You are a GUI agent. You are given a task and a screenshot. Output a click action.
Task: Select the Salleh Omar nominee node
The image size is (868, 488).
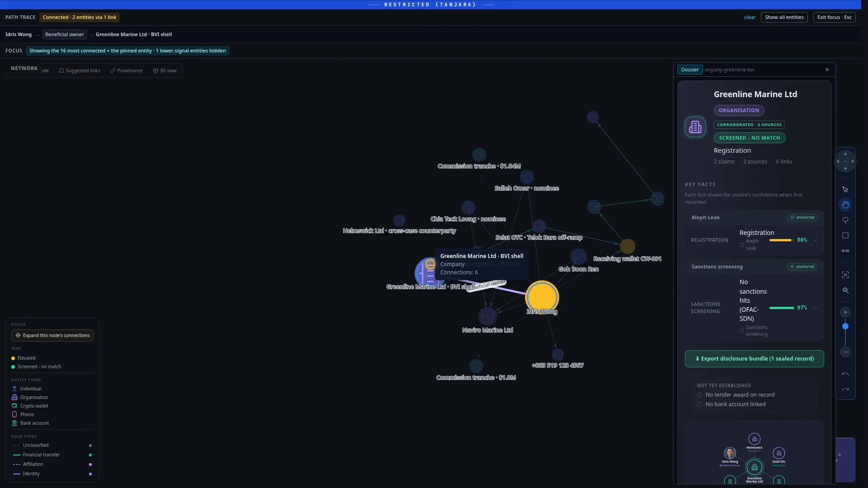[527, 177]
